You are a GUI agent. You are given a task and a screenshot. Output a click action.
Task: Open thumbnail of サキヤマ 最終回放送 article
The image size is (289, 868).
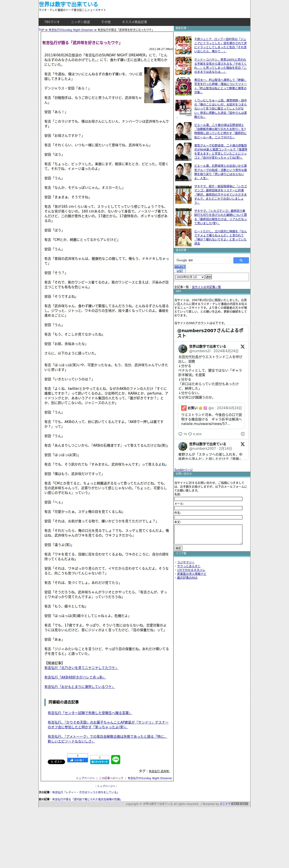(183, 194)
